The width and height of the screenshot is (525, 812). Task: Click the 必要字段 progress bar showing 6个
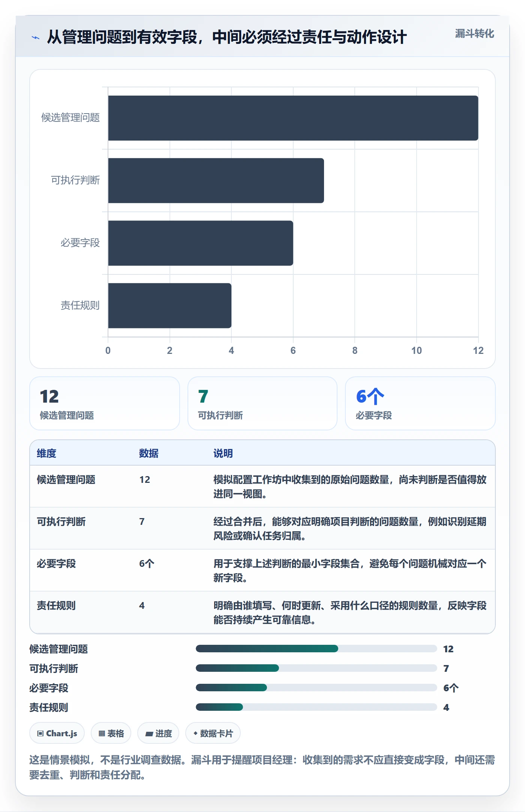pos(316,688)
